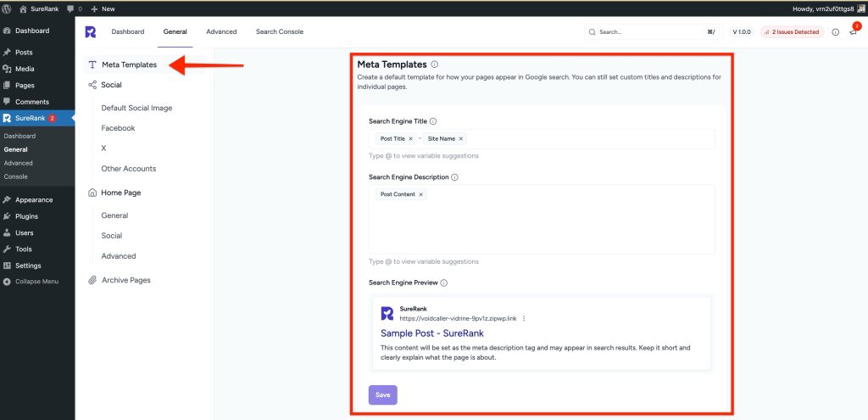Image resolution: width=868 pixels, height=420 pixels.
Task: Open Other Accounts settings
Action: point(129,169)
